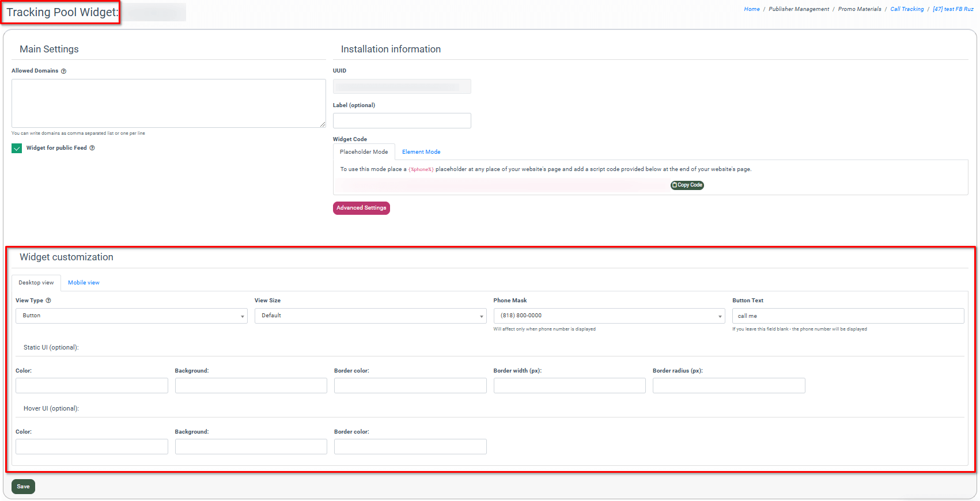
Task: Expand the View Size dropdown
Action: [370, 316]
